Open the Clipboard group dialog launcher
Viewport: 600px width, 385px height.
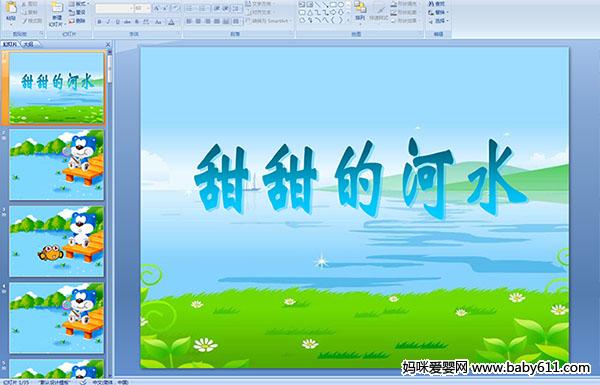tap(41, 34)
